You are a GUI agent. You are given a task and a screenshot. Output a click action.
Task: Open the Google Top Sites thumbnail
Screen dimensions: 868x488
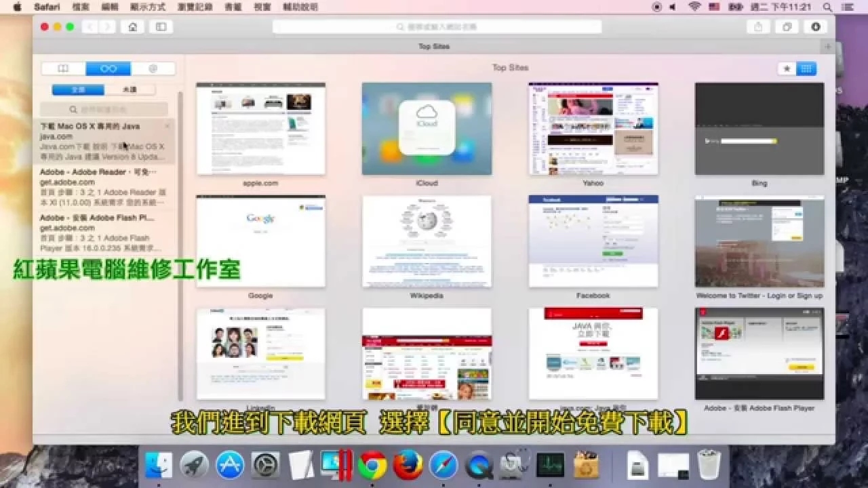pos(260,241)
